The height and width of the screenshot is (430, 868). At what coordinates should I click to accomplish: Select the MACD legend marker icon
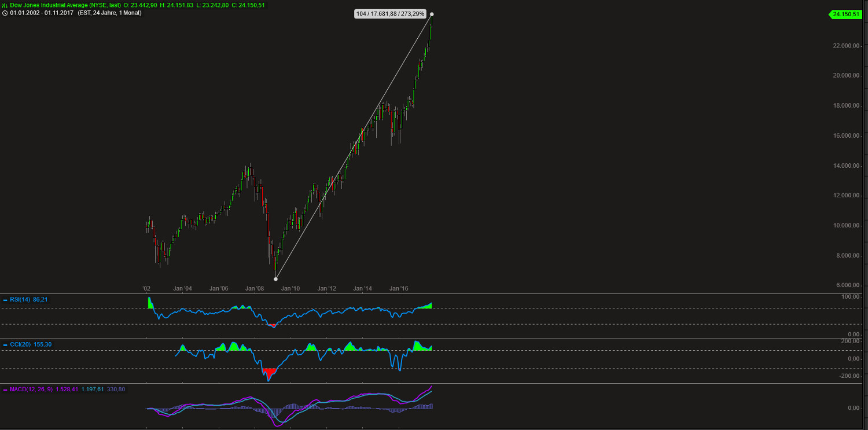[5, 389]
